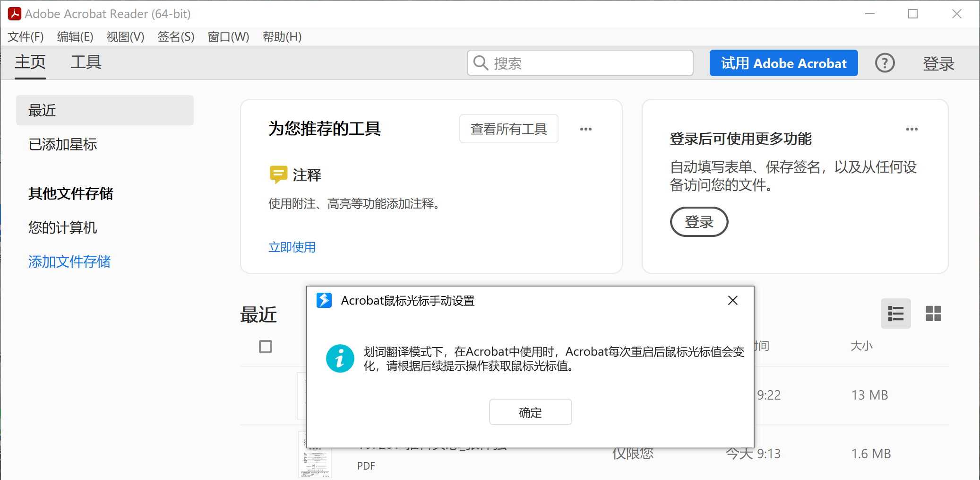Image resolution: width=980 pixels, height=480 pixels.
Task: Click the 试用 Adobe Acrobat button
Action: pyautogui.click(x=783, y=63)
